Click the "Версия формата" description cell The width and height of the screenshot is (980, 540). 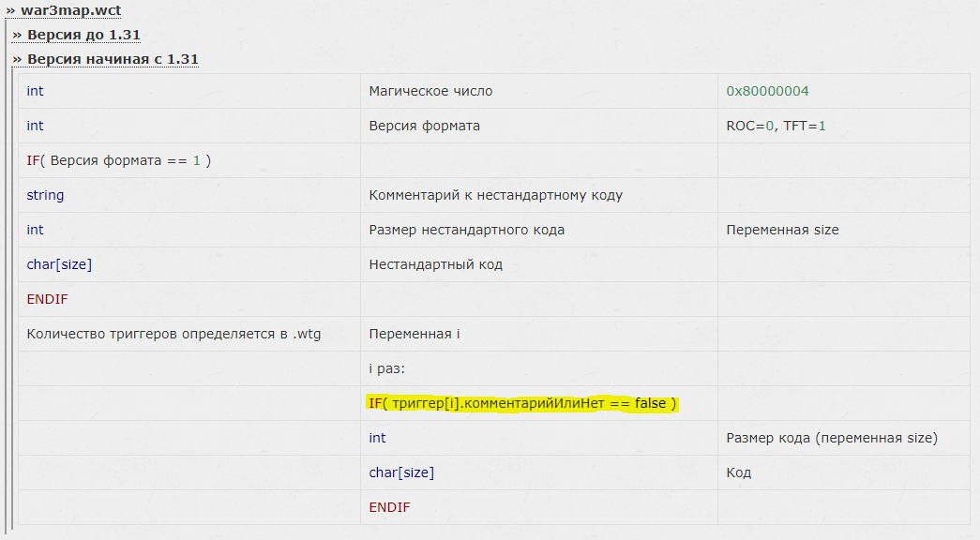pos(538,126)
